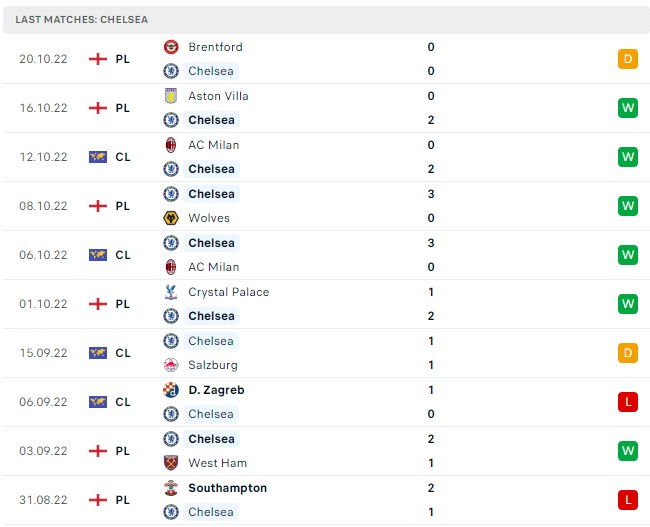Click the West Ham club crest

171,463
